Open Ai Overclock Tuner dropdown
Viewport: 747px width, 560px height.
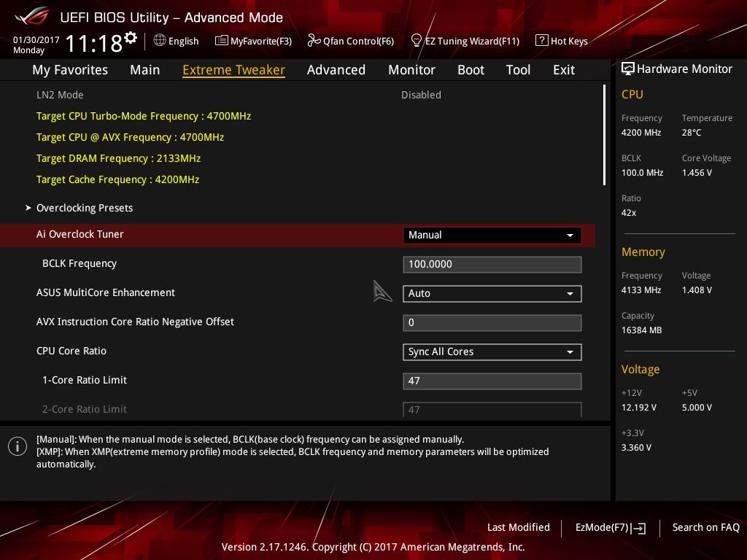coord(492,236)
